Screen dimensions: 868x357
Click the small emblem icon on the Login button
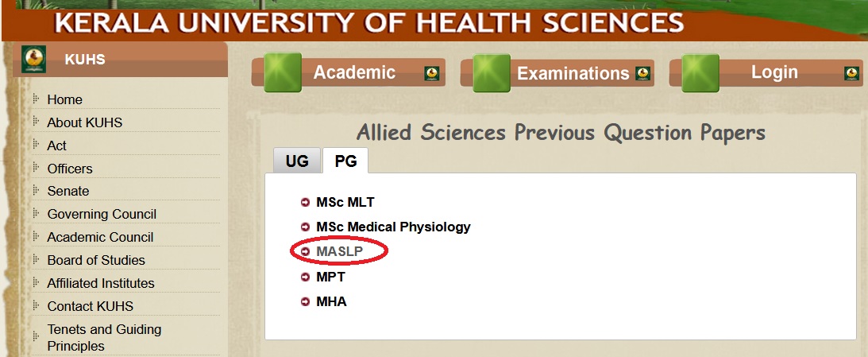(x=852, y=73)
